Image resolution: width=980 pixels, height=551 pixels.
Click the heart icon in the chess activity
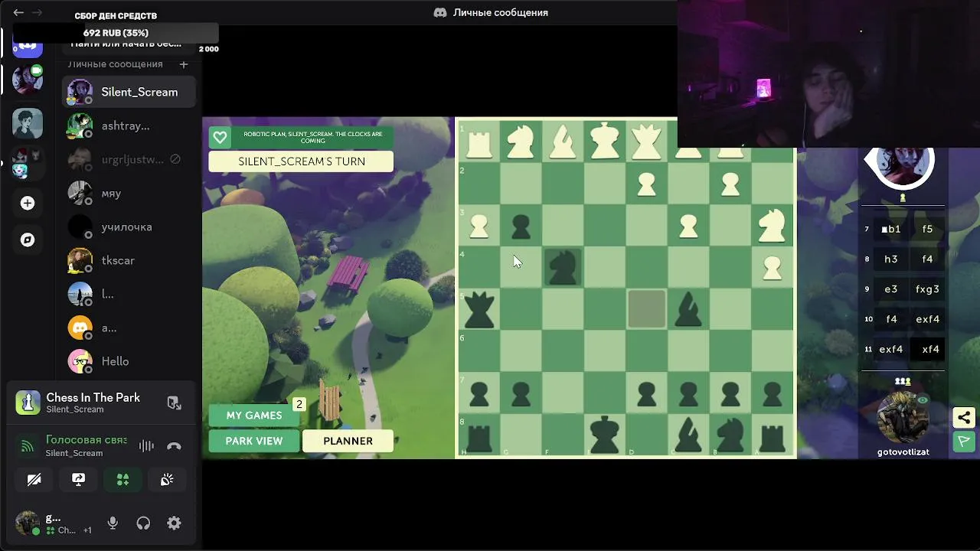[220, 138]
